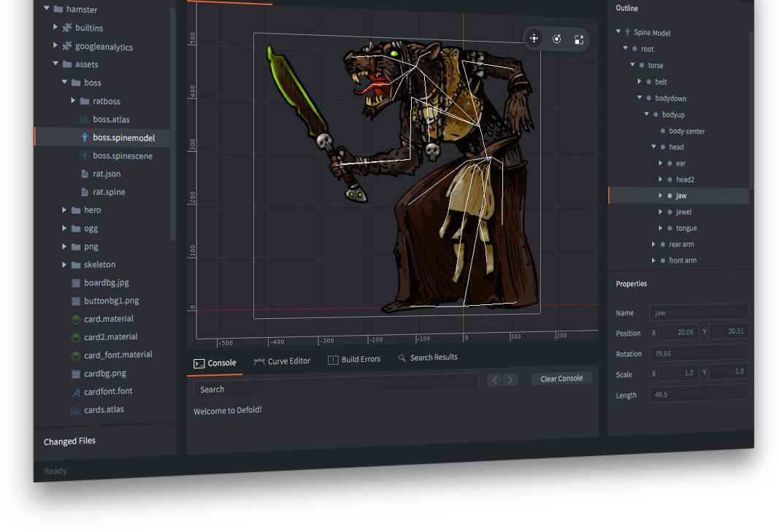Go to previous console search match
This screenshot has width=779, height=532.
pyautogui.click(x=494, y=380)
